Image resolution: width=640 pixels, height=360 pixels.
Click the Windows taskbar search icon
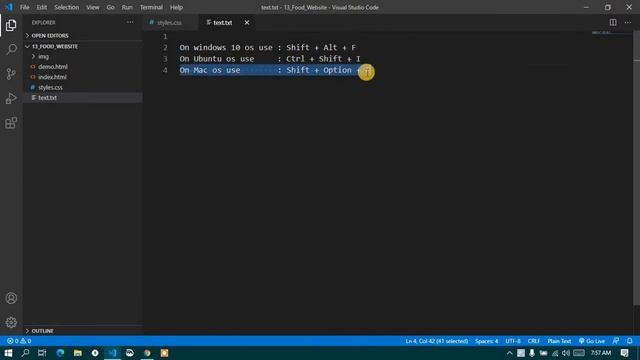pos(25,353)
